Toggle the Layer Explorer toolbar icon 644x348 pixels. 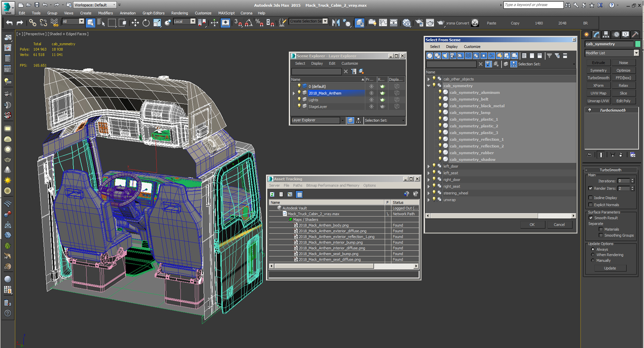click(x=359, y=23)
